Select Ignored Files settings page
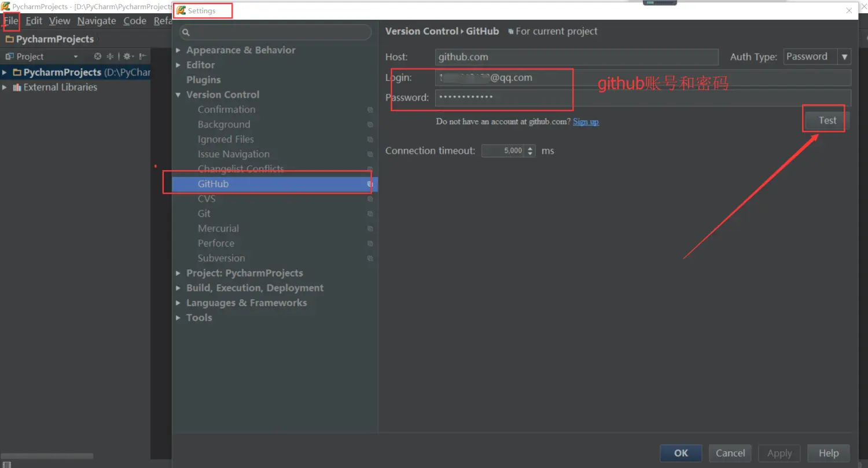868x468 pixels. pos(226,139)
